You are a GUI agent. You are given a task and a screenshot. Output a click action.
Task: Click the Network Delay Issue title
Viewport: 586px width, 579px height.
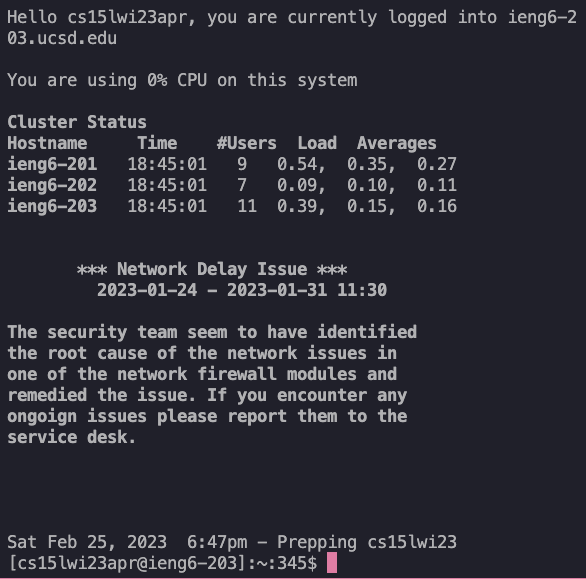(212, 269)
